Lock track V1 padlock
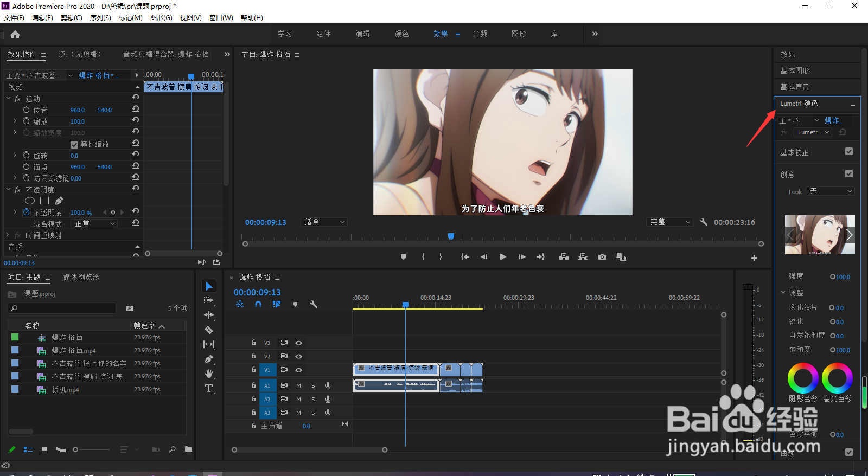The image size is (868, 476). pyautogui.click(x=253, y=369)
